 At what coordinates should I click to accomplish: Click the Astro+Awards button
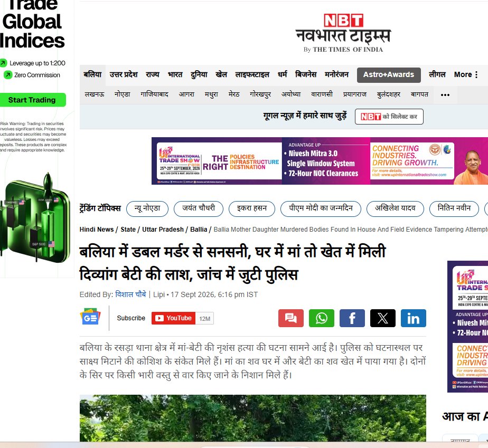pyautogui.click(x=389, y=75)
